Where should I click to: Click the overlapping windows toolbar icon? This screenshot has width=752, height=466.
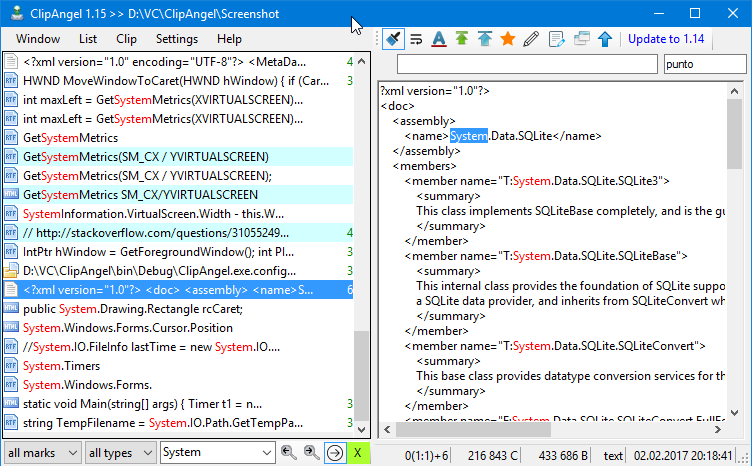tap(581, 39)
